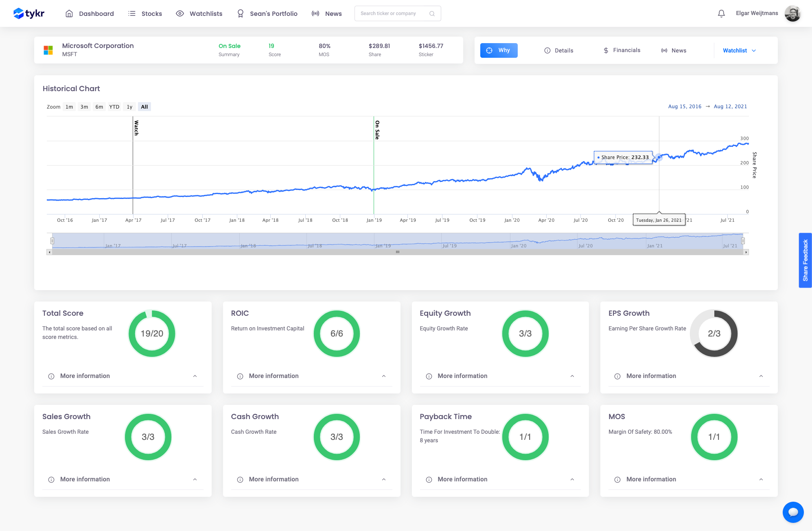Image resolution: width=812 pixels, height=531 pixels.
Task: Open the chat support bubble
Action: pyautogui.click(x=793, y=512)
